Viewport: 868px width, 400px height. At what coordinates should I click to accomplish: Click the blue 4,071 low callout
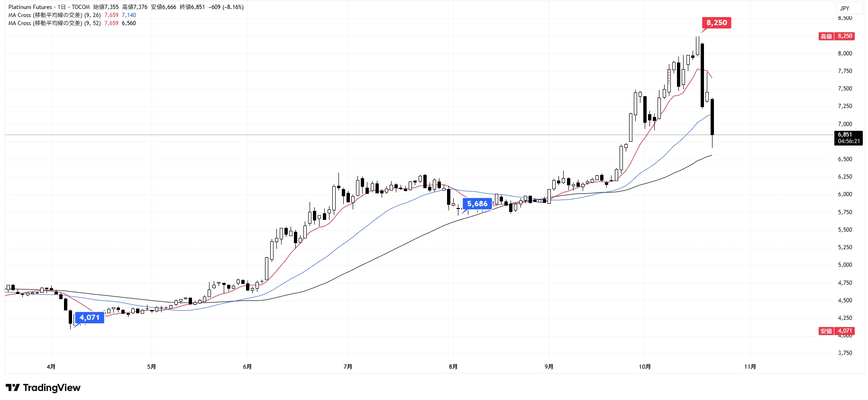[89, 318]
